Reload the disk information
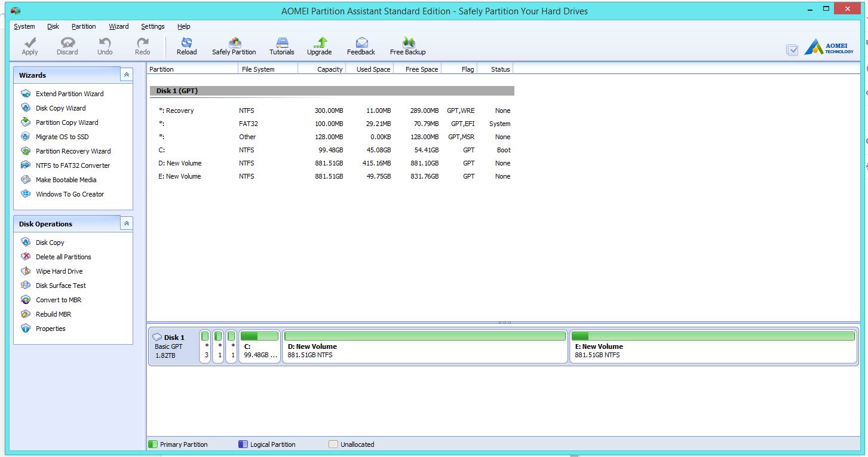This screenshot has width=868, height=457. [186, 46]
